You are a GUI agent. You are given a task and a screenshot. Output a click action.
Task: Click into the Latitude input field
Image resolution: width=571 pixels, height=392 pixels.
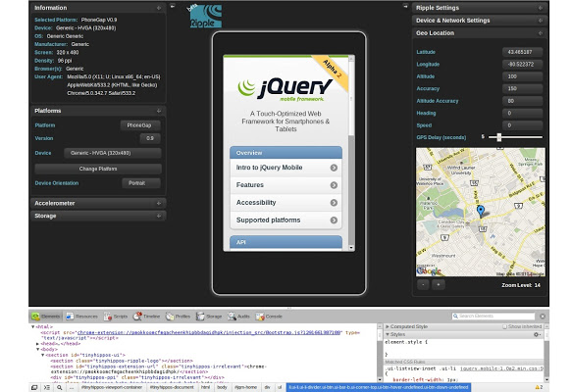(522, 52)
